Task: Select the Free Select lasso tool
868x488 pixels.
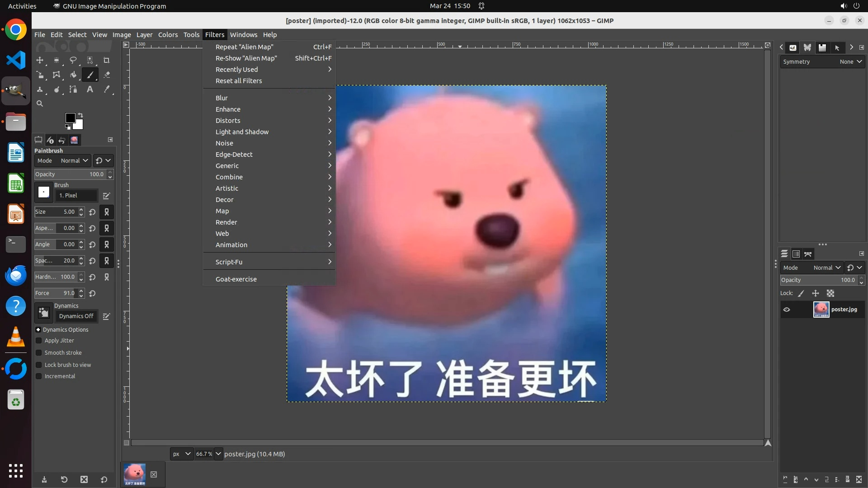Action: pyautogui.click(x=73, y=60)
